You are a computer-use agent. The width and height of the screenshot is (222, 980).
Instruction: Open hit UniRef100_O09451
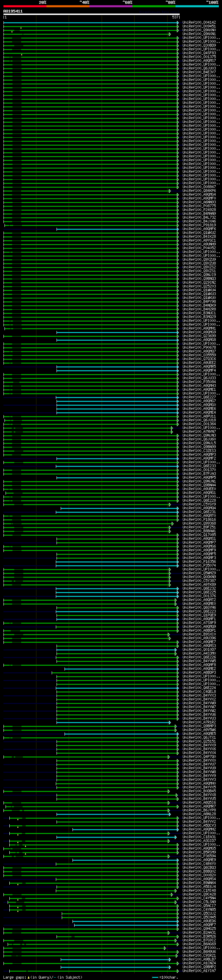point(199,26)
